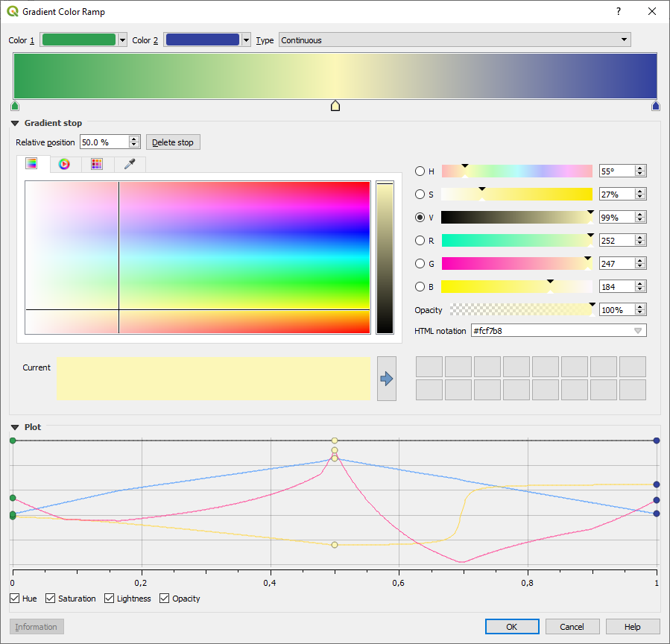Click the top yellow plot point at the middle stop
The width and height of the screenshot is (670, 644).
coord(335,441)
